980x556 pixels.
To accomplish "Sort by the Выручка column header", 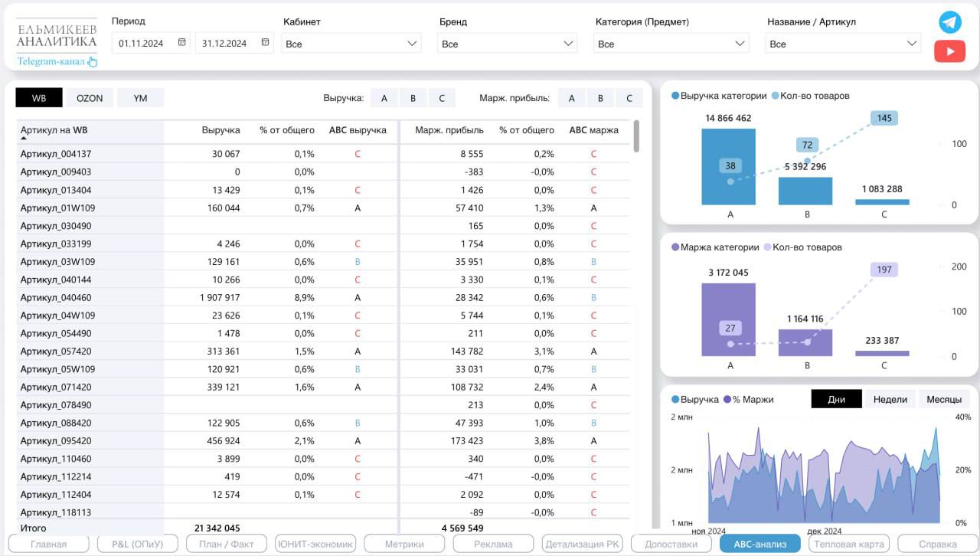I will 221,130.
